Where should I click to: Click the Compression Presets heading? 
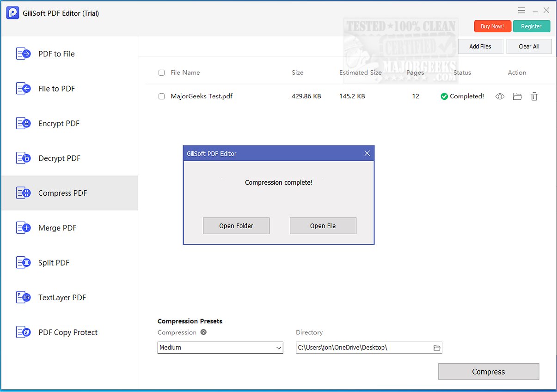pos(190,321)
